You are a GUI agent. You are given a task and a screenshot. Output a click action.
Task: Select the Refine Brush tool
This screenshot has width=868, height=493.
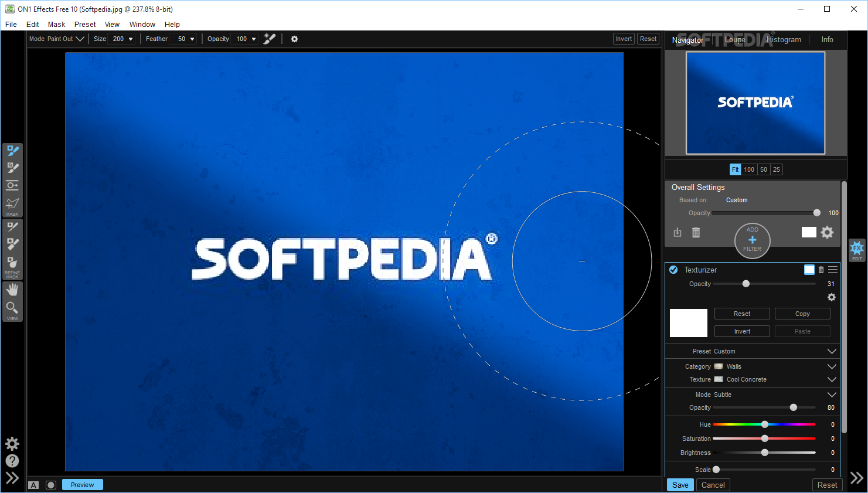12,227
